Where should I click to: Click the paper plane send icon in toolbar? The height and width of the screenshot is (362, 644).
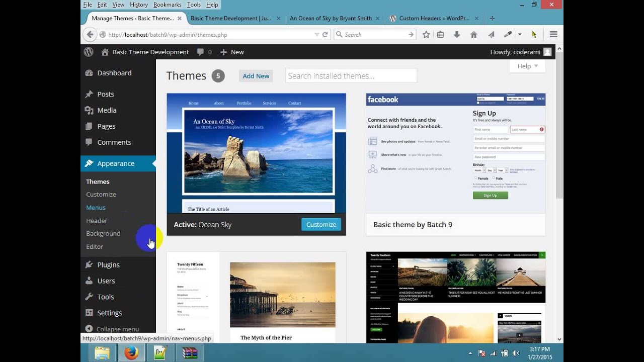click(x=491, y=35)
